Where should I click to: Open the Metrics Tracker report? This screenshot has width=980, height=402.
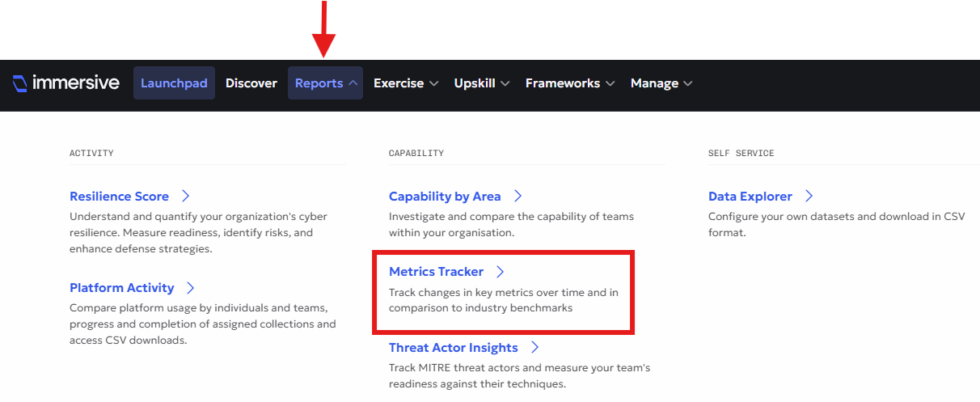click(x=436, y=272)
